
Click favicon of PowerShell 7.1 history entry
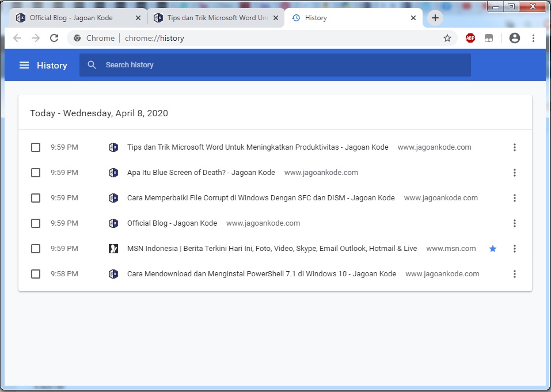pos(113,274)
